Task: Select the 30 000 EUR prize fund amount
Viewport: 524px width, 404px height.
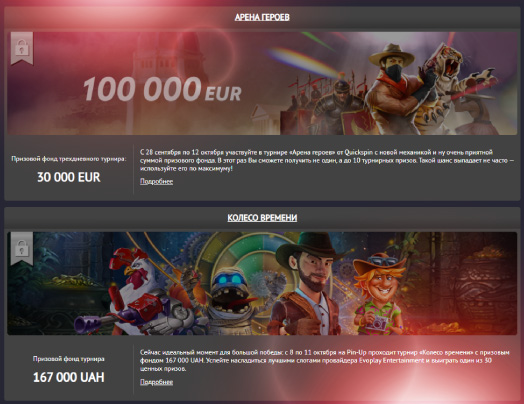Action: (69, 177)
